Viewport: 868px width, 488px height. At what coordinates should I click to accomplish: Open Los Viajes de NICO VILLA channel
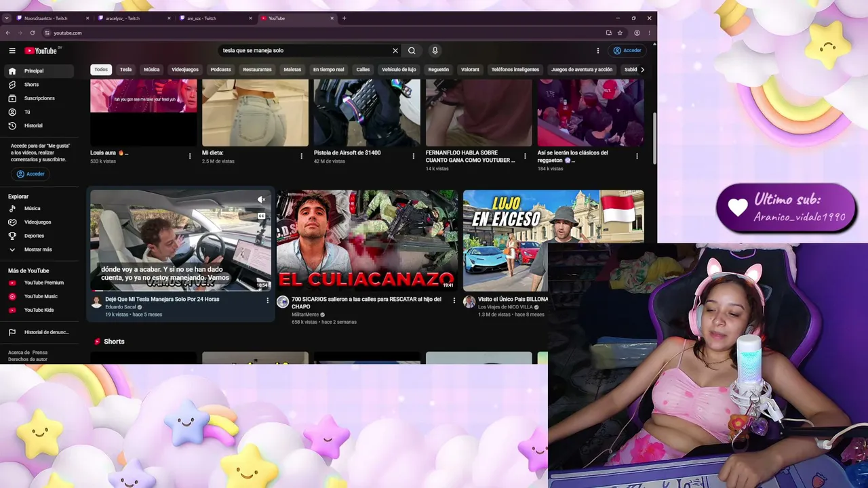pyautogui.click(x=506, y=307)
